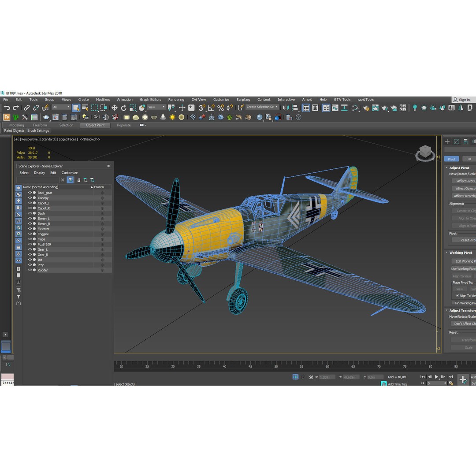Open the Create Selection Set dropdown
The height and width of the screenshot is (476, 476).
(262, 107)
